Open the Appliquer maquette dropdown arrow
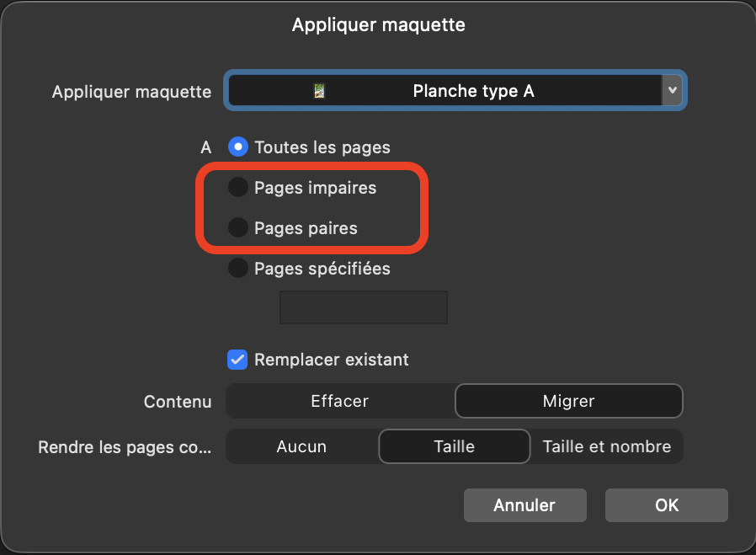Screen dimensions: 756x555 click(672, 90)
